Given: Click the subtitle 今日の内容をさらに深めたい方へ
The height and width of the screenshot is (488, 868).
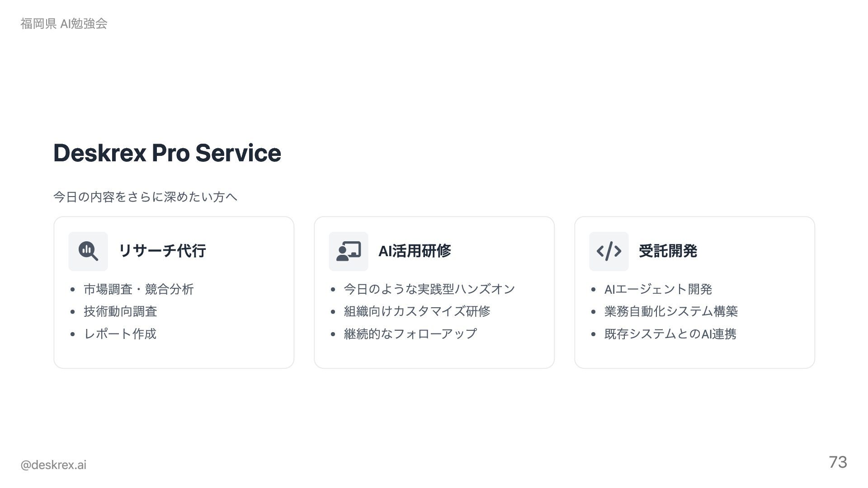Looking at the screenshot, I should pos(145,197).
